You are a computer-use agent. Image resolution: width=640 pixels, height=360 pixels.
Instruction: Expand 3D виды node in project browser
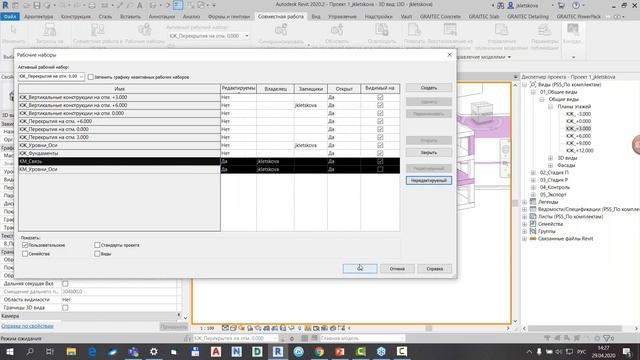pos(550,158)
